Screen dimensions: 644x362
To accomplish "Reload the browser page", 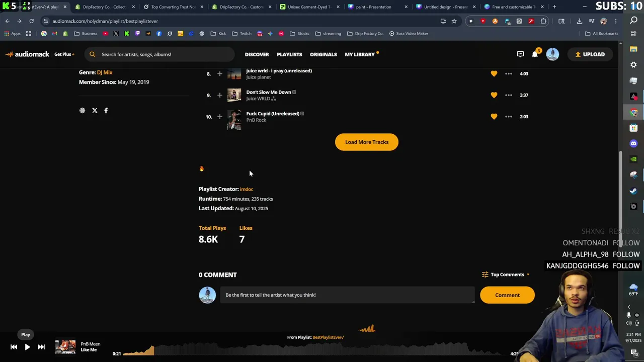I will [x=31, y=21].
